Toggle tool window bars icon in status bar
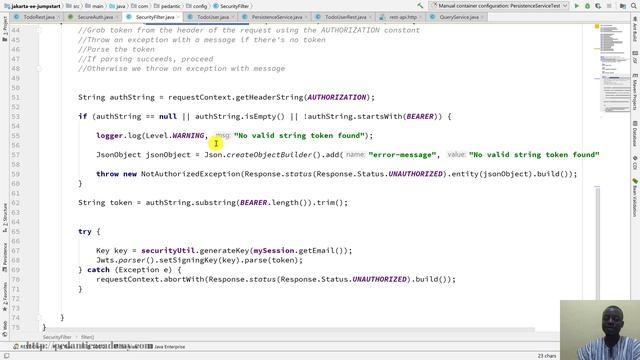Image resolution: width=640 pixels, height=360 pixels. click(x=6, y=356)
